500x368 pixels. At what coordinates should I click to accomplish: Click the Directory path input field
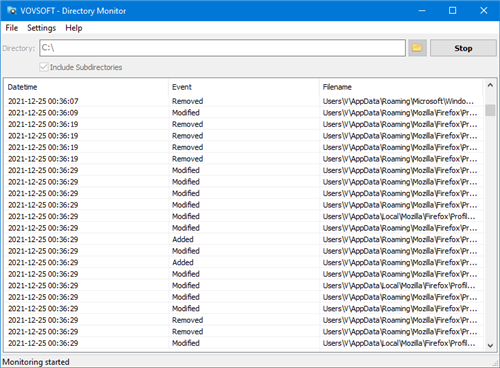[223, 48]
